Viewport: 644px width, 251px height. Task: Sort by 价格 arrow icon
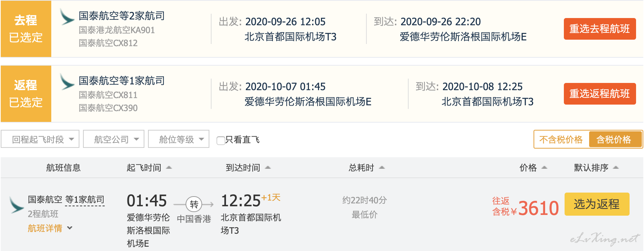[544, 167]
